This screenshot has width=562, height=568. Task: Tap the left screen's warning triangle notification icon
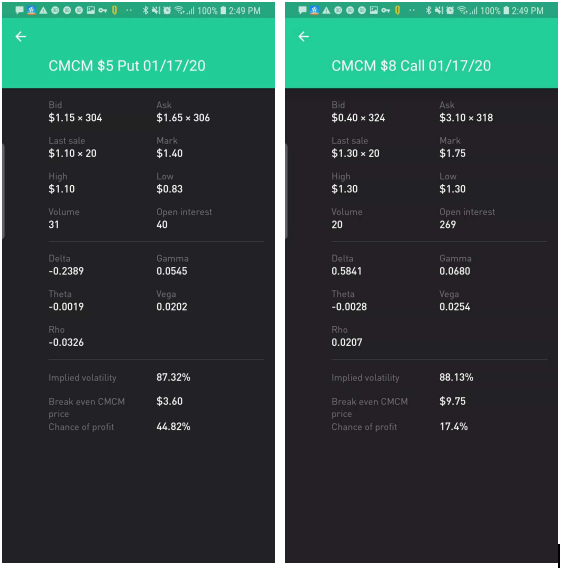[x=43, y=11]
